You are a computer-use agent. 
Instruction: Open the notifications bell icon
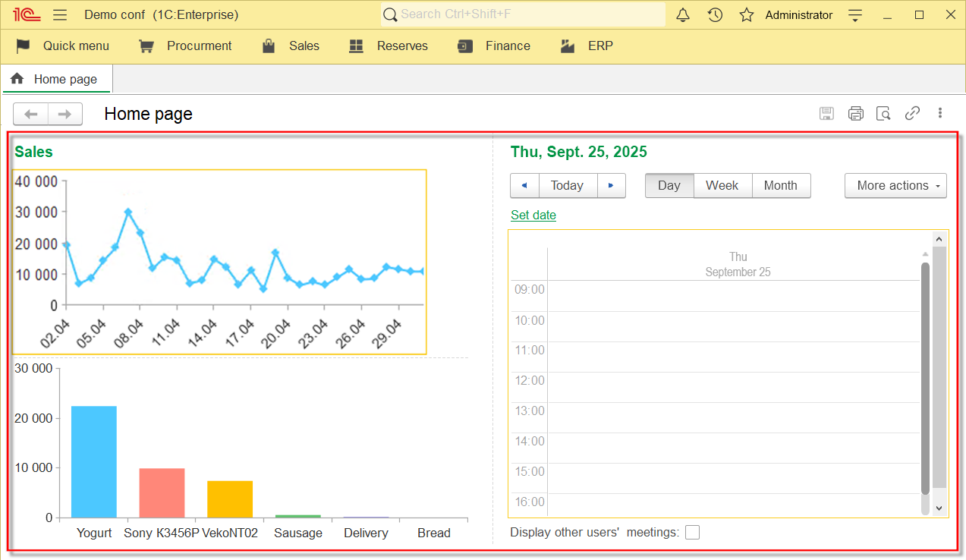[x=683, y=15]
